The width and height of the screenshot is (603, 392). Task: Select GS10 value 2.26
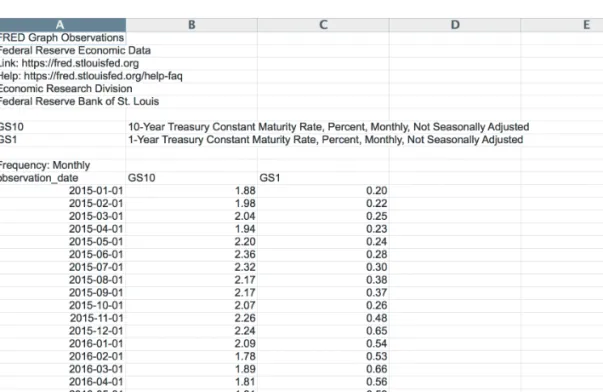[192, 318]
